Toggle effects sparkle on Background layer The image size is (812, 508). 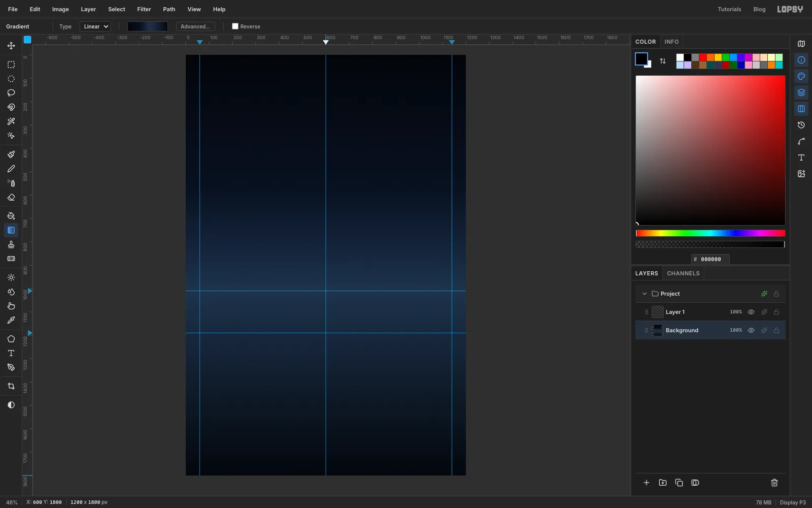tap(764, 330)
